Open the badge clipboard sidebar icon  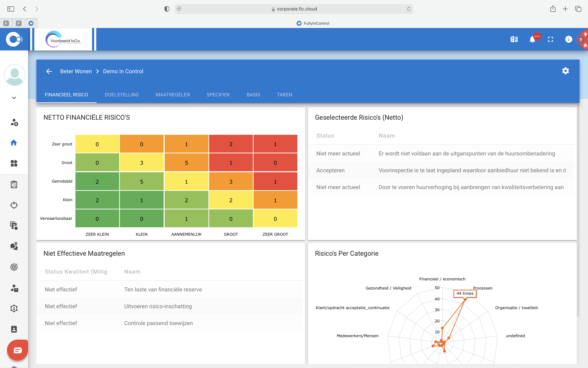pyautogui.click(x=14, y=329)
